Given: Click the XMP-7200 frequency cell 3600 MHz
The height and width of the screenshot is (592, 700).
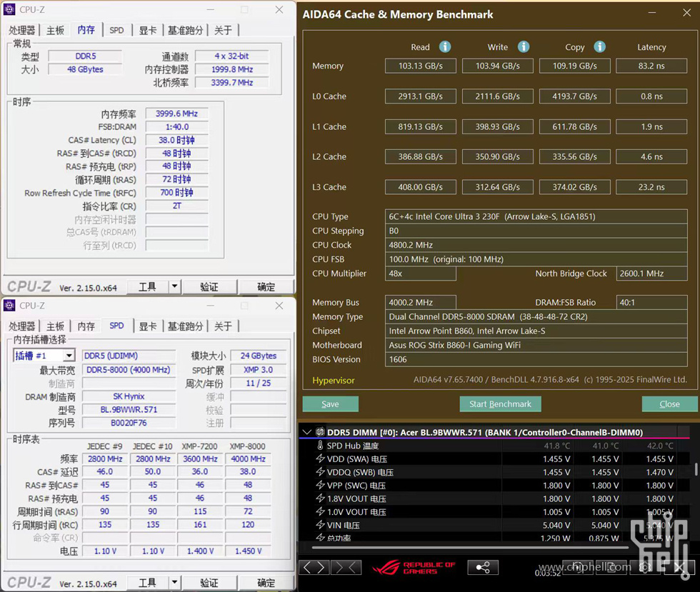Looking at the screenshot, I should pyautogui.click(x=200, y=458).
